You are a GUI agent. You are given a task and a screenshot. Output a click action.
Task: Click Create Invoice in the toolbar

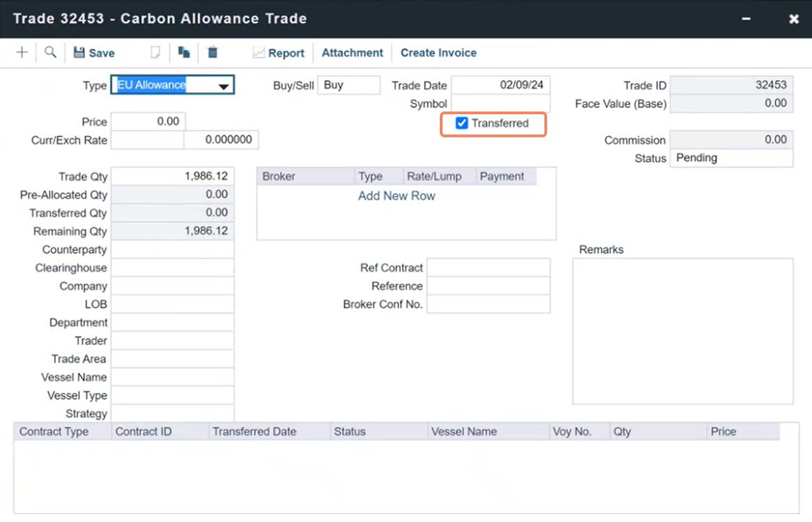coord(438,53)
